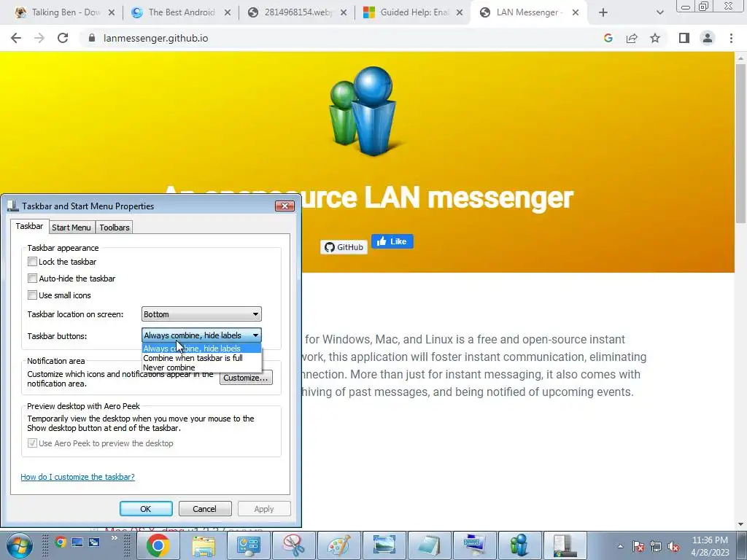Switch to Guided Help tab
Viewport: 747px width, 560px height.
[413, 13]
